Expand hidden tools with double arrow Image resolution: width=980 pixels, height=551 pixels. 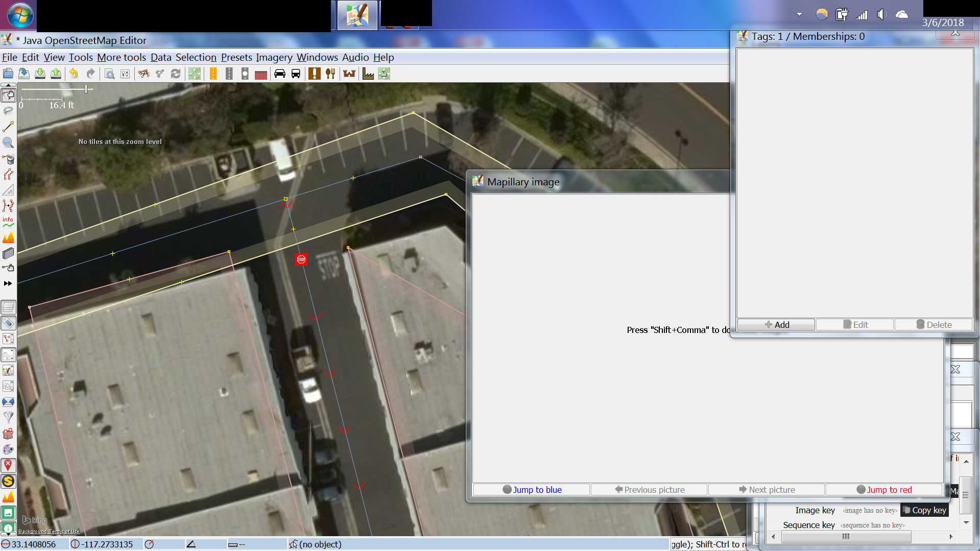pos(8,283)
